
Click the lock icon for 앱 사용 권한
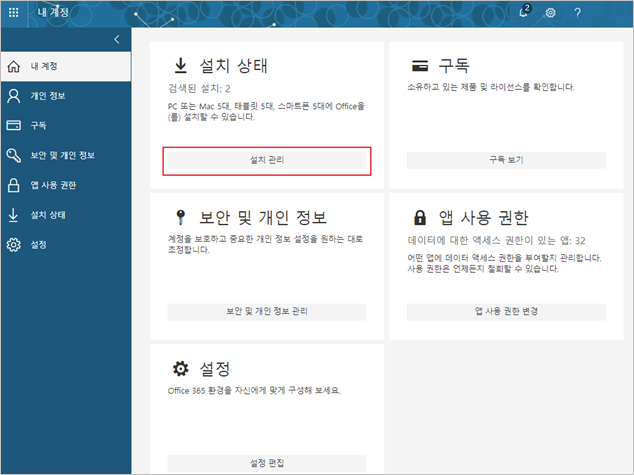[x=14, y=185]
